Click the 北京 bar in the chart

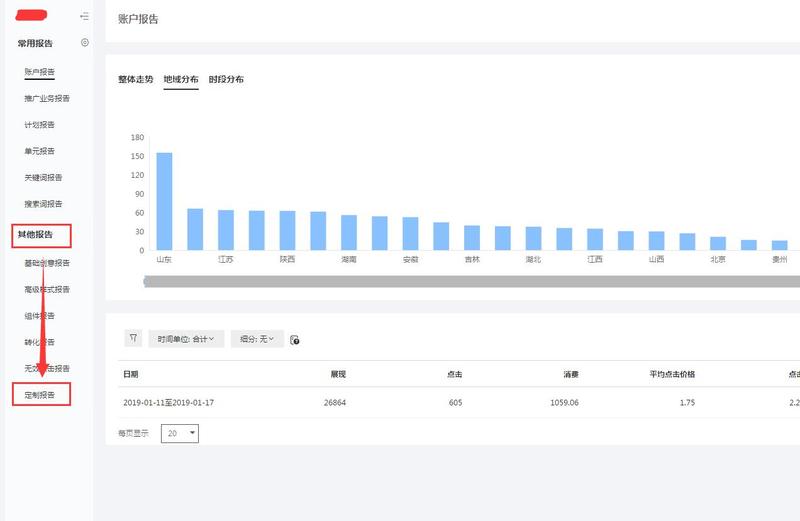[x=718, y=243]
